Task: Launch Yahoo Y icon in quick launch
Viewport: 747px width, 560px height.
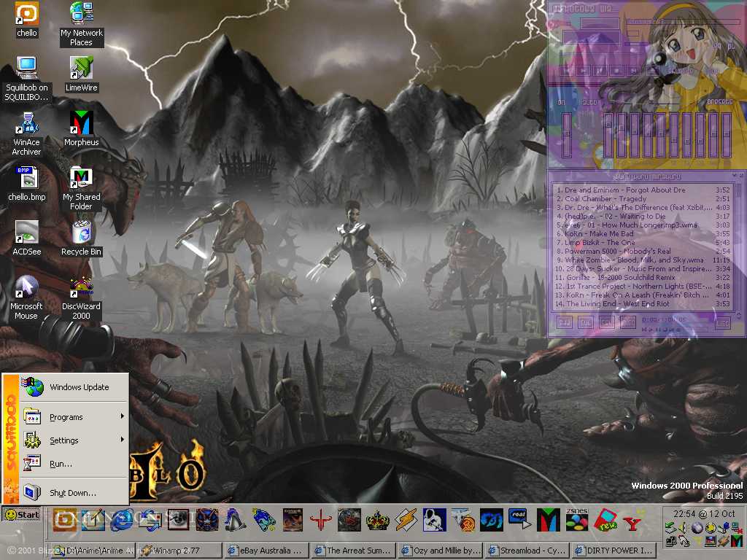Action: 633,524
